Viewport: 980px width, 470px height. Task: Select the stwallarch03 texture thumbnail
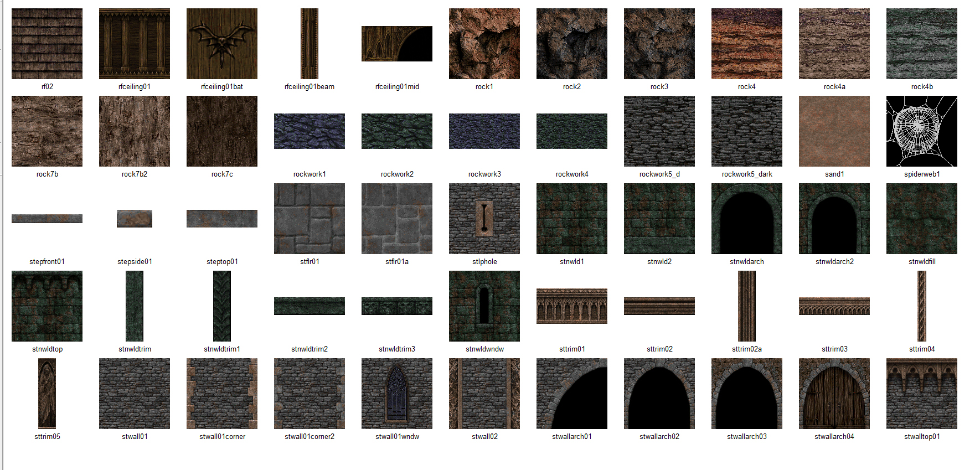click(747, 394)
